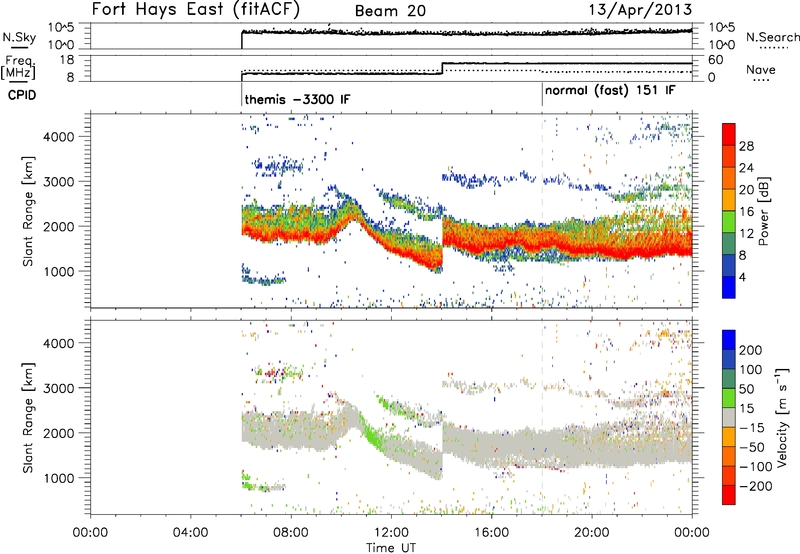Click the '20:00' time tick label
The height and width of the screenshot is (554, 800).
(592, 533)
